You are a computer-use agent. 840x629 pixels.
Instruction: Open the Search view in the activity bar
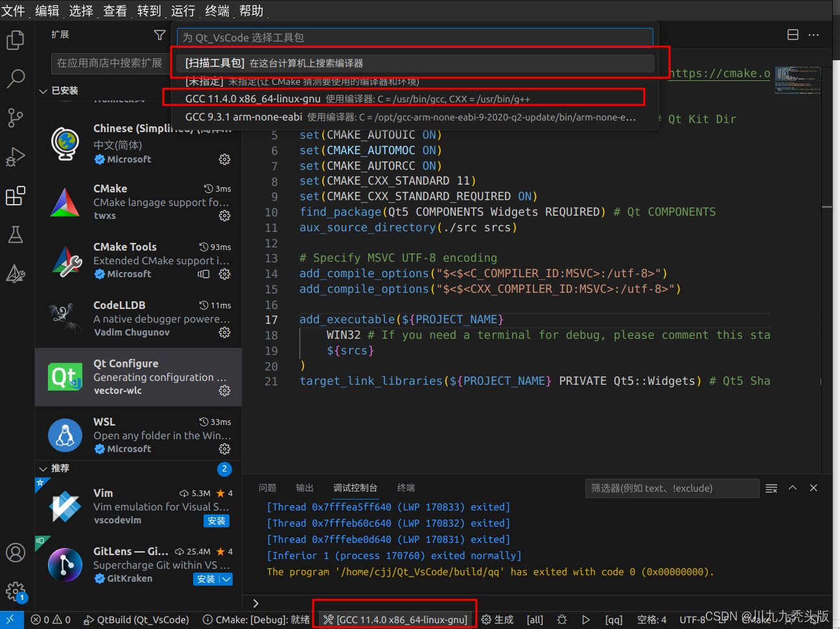(x=16, y=78)
